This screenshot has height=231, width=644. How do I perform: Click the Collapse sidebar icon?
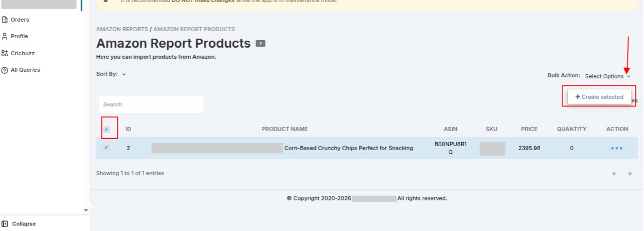(x=5, y=224)
